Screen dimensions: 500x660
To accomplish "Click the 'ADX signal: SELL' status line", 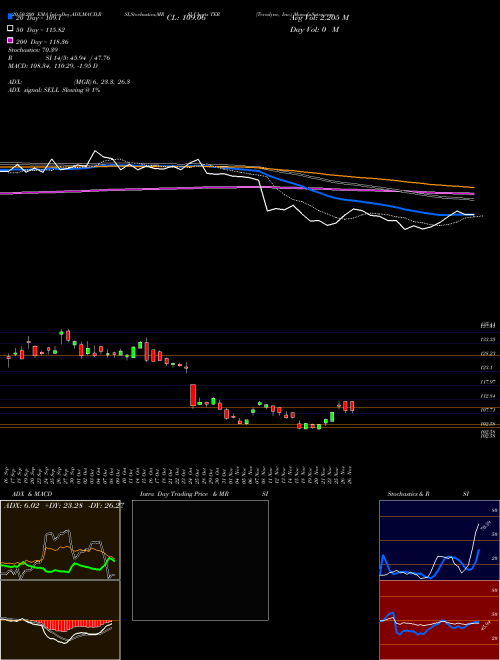I will tap(54, 90).
